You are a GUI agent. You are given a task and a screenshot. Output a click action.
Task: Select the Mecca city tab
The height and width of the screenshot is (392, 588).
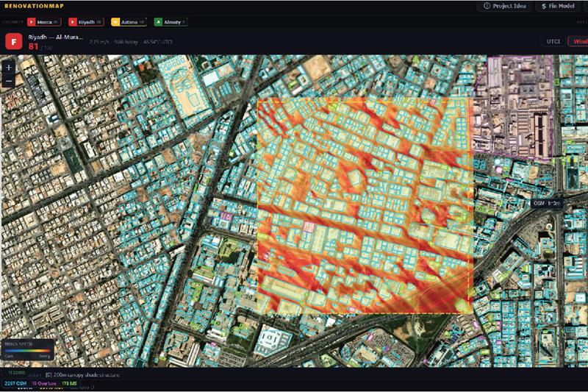[44, 22]
